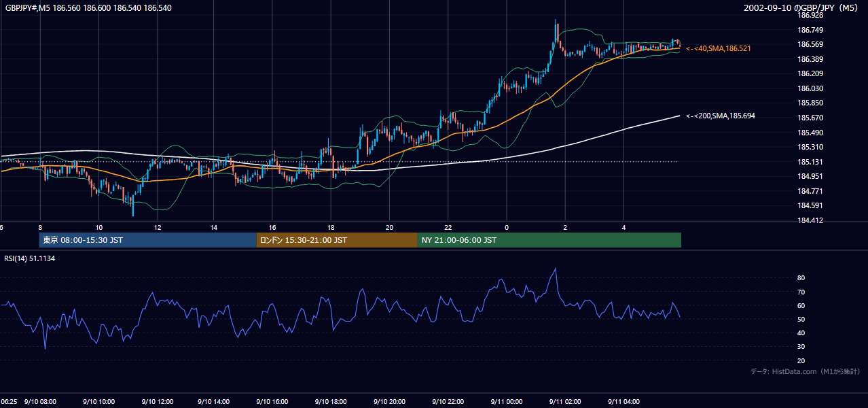Screen dimensions: 868x408
Task: Click RSI scale value 40
Action: (801, 333)
